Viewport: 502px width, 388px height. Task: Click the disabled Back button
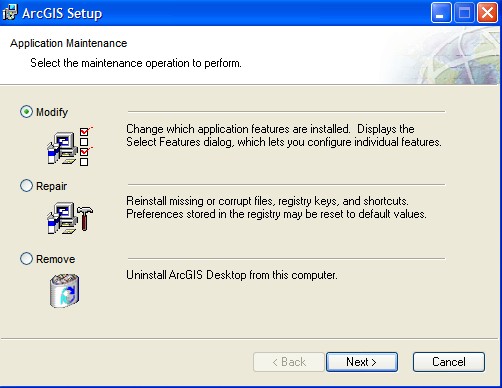click(x=289, y=362)
